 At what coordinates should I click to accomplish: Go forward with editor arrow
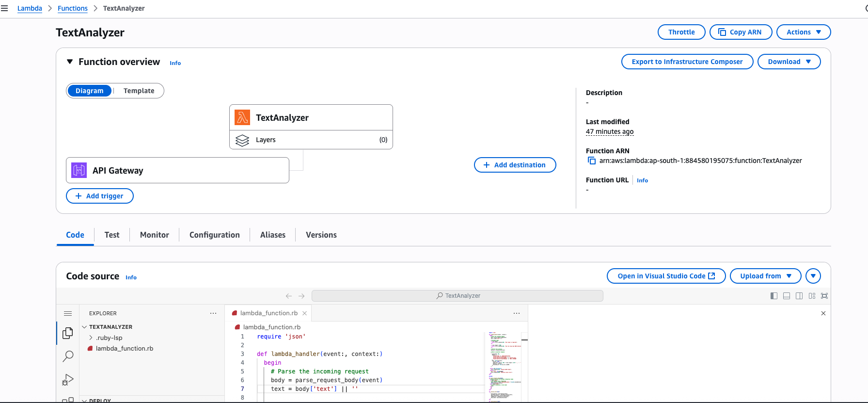pos(301,296)
